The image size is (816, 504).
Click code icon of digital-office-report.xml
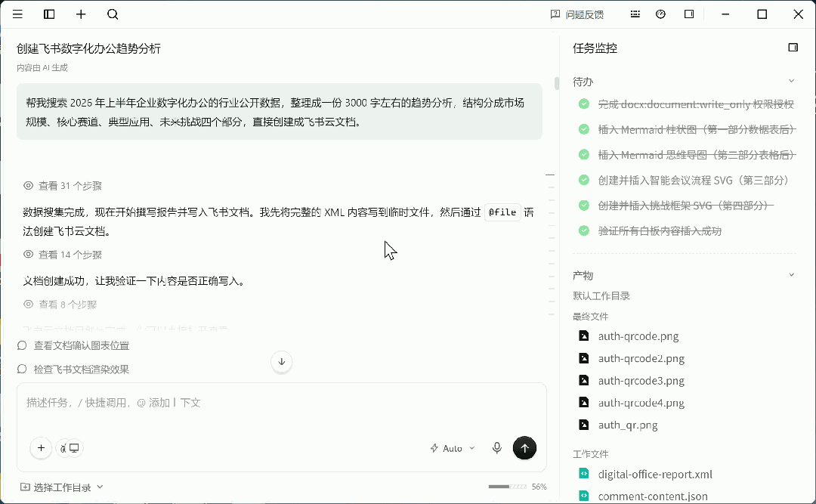584,473
